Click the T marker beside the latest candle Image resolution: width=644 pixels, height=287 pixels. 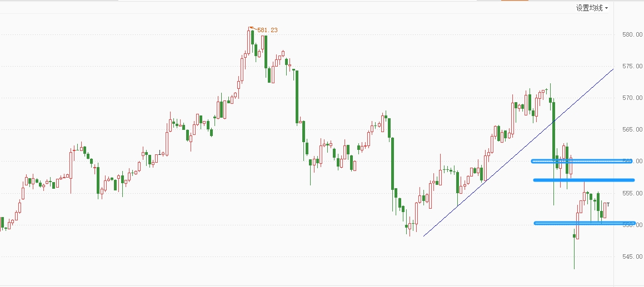coord(608,204)
